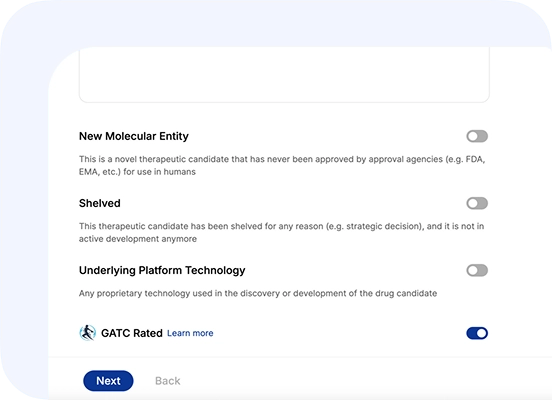Image resolution: width=552 pixels, height=400 pixels.
Task: Disable the GATC Rated switch
Action: pyautogui.click(x=477, y=333)
